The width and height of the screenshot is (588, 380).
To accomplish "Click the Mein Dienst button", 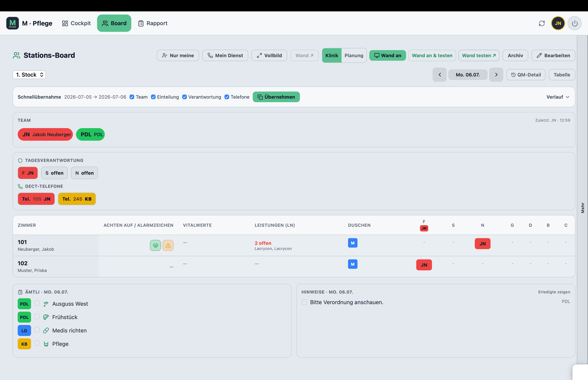I will pyautogui.click(x=225, y=56).
